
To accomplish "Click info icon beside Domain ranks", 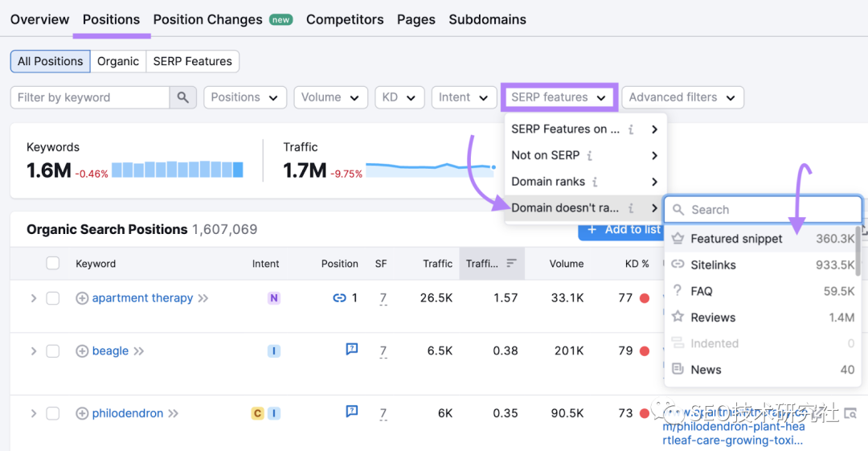I will [595, 182].
